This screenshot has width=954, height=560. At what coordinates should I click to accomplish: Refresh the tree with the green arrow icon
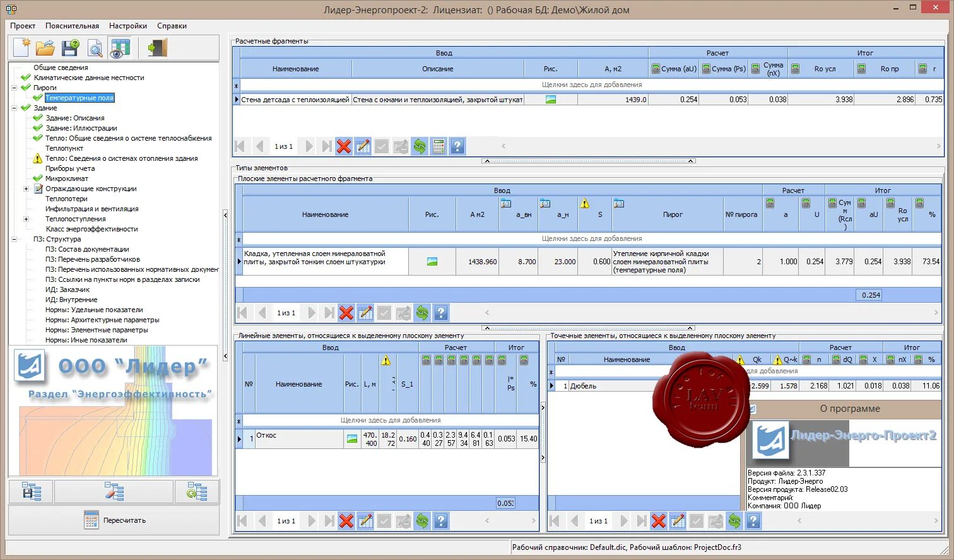click(x=197, y=491)
